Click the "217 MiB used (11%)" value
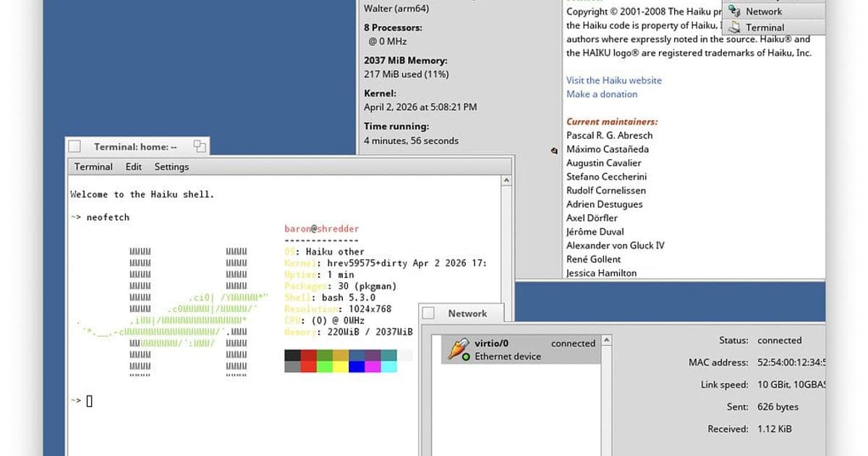Image resolution: width=868 pixels, height=456 pixels. pos(407,74)
